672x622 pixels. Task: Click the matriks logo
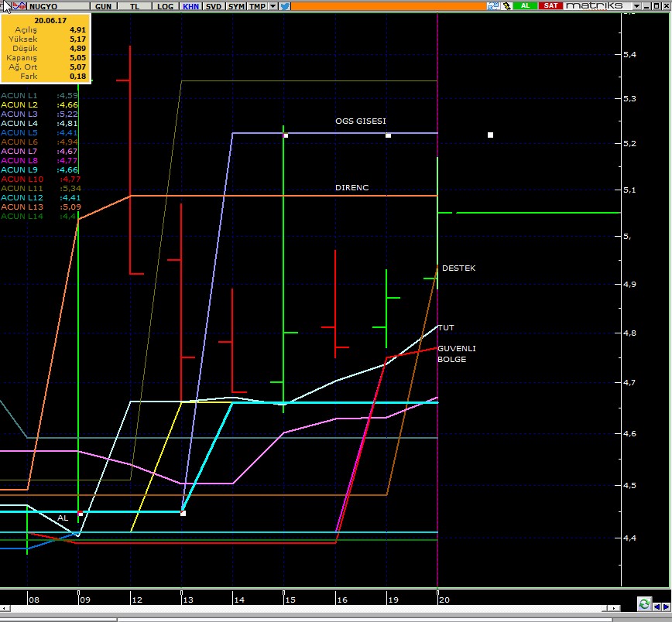(x=594, y=5)
